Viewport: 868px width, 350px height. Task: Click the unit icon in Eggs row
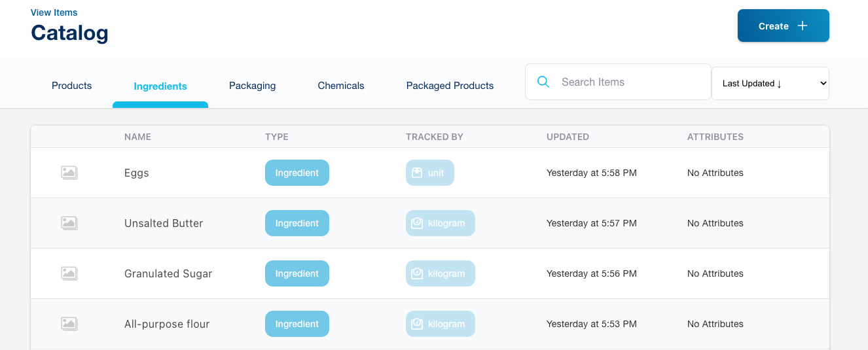[x=417, y=173]
